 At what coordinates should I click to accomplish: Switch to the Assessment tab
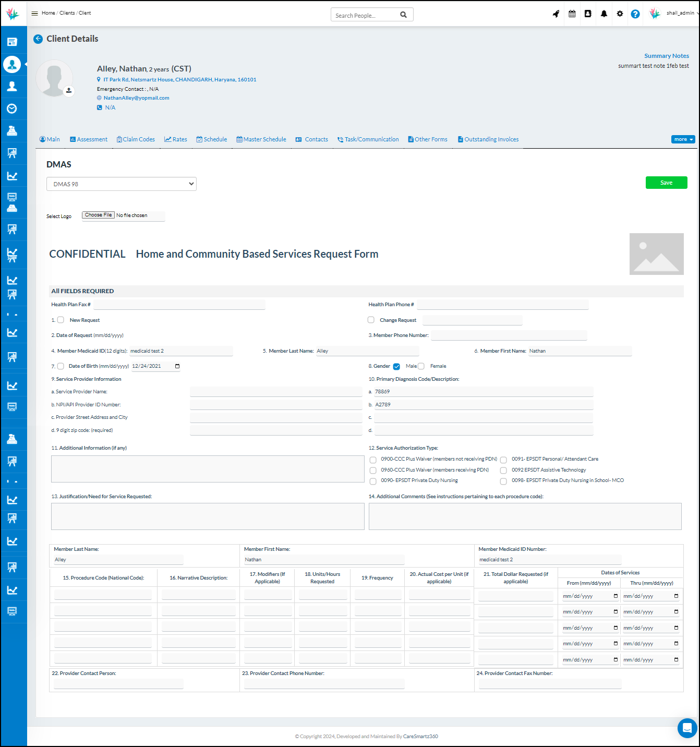click(x=89, y=139)
